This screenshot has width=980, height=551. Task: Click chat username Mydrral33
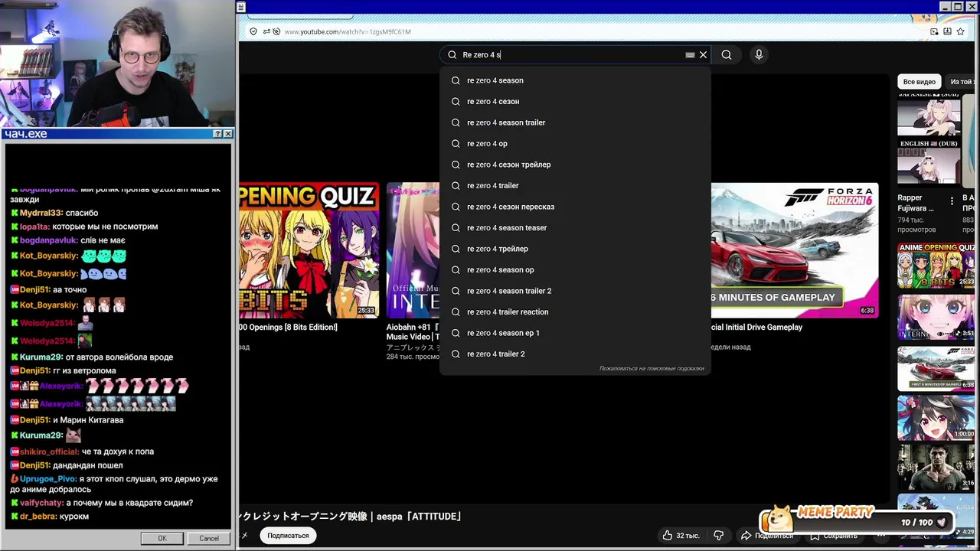point(41,213)
